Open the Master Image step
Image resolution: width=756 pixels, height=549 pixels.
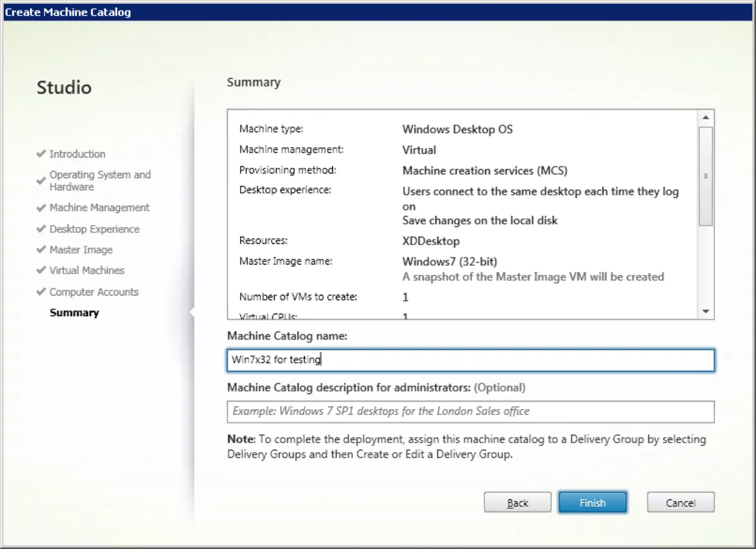(81, 250)
